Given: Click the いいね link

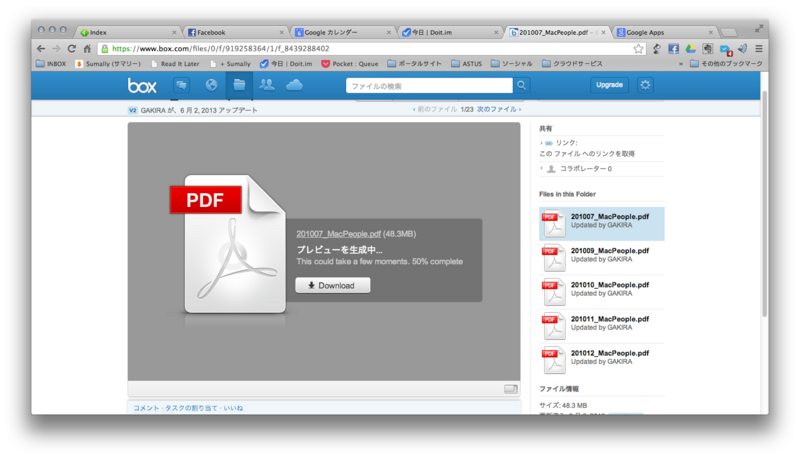Looking at the screenshot, I should click(233, 408).
